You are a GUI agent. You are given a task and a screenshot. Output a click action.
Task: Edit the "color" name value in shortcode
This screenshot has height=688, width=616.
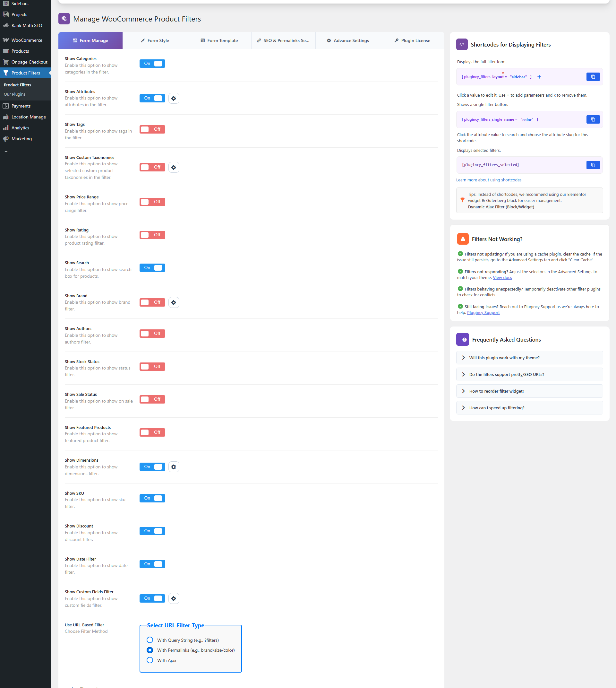pyautogui.click(x=526, y=119)
